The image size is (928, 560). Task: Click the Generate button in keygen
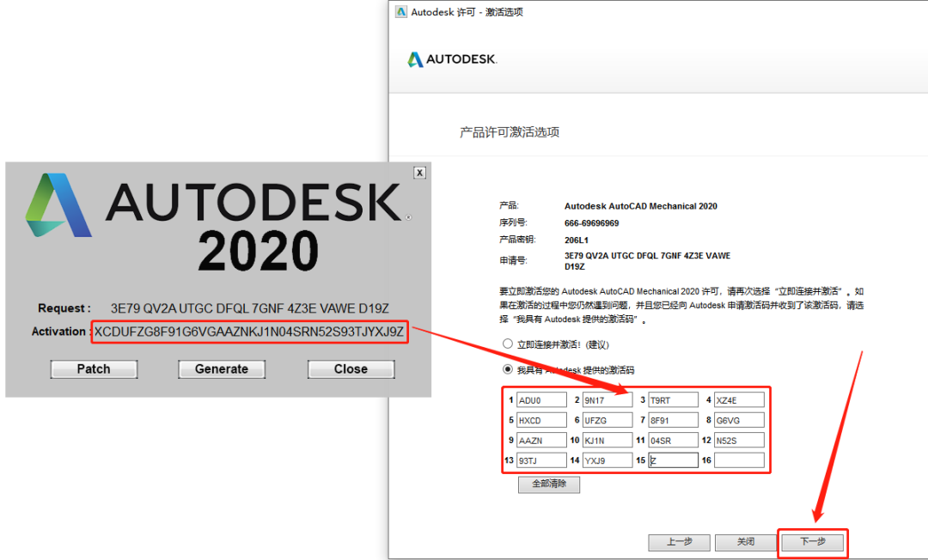(x=222, y=369)
